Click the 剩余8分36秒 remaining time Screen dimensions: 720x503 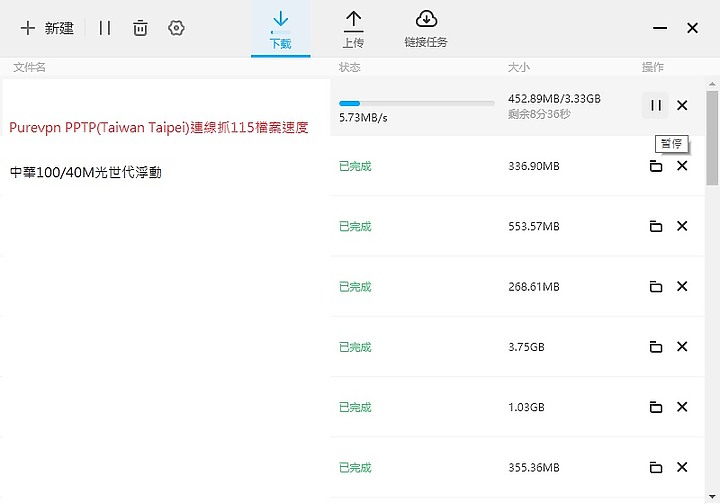pos(539,114)
